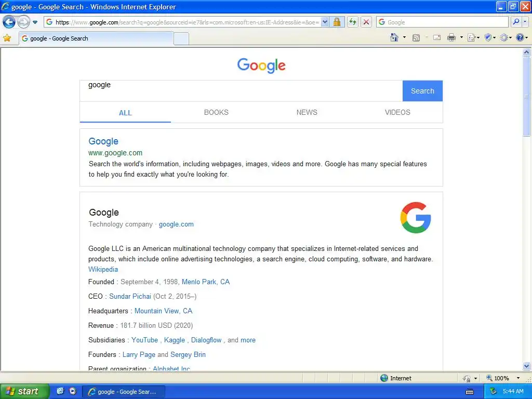Open the Page menu icon
Viewport: 532px width, 399px height.
(473, 37)
